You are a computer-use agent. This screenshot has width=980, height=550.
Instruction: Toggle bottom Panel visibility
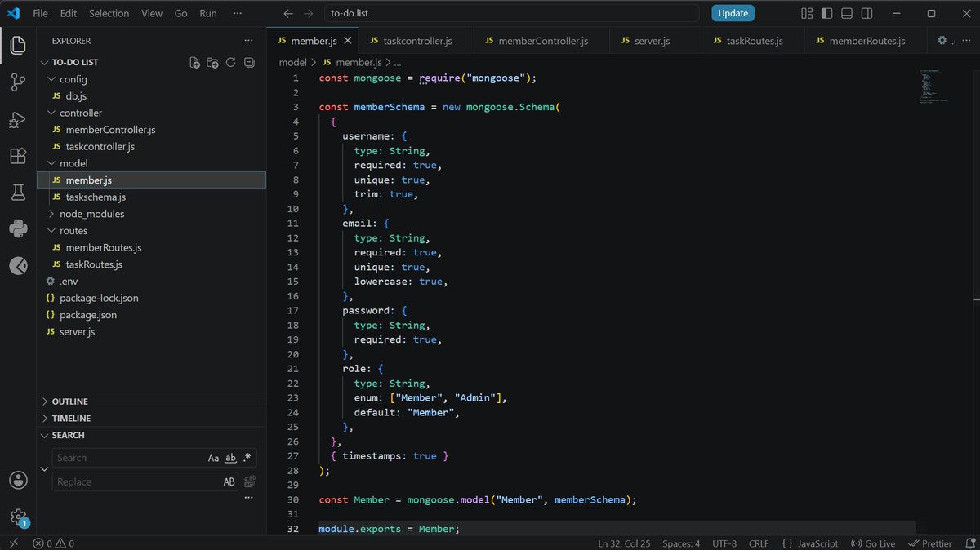847,13
